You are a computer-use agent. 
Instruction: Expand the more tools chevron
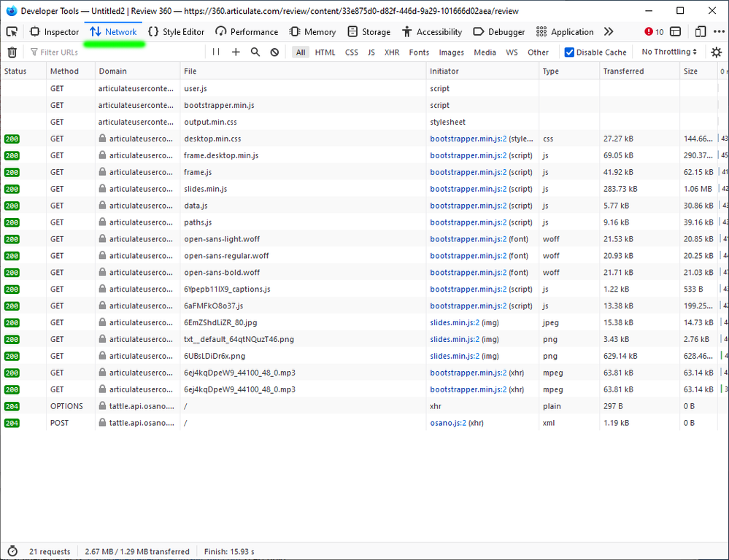609,32
